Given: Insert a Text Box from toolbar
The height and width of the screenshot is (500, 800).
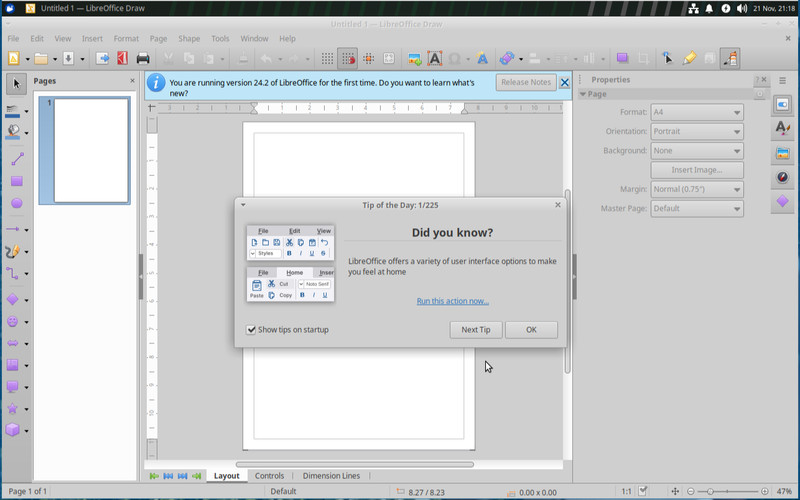Looking at the screenshot, I should (x=435, y=59).
